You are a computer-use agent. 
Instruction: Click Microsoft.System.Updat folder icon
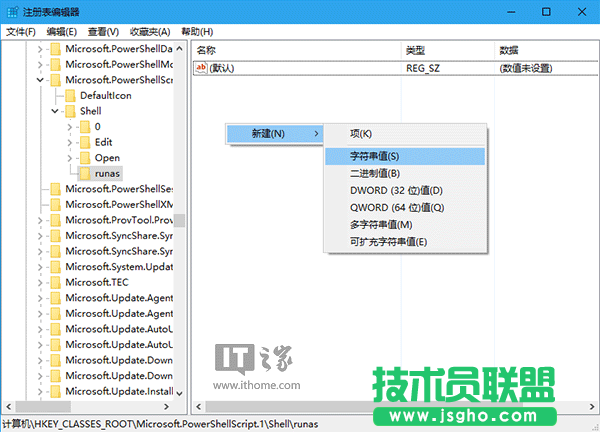[x=56, y=267]
